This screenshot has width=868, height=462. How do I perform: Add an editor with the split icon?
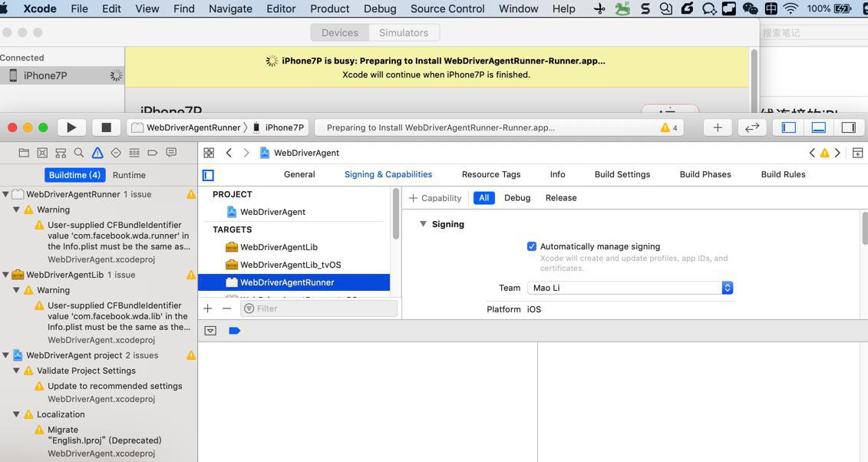857,153
